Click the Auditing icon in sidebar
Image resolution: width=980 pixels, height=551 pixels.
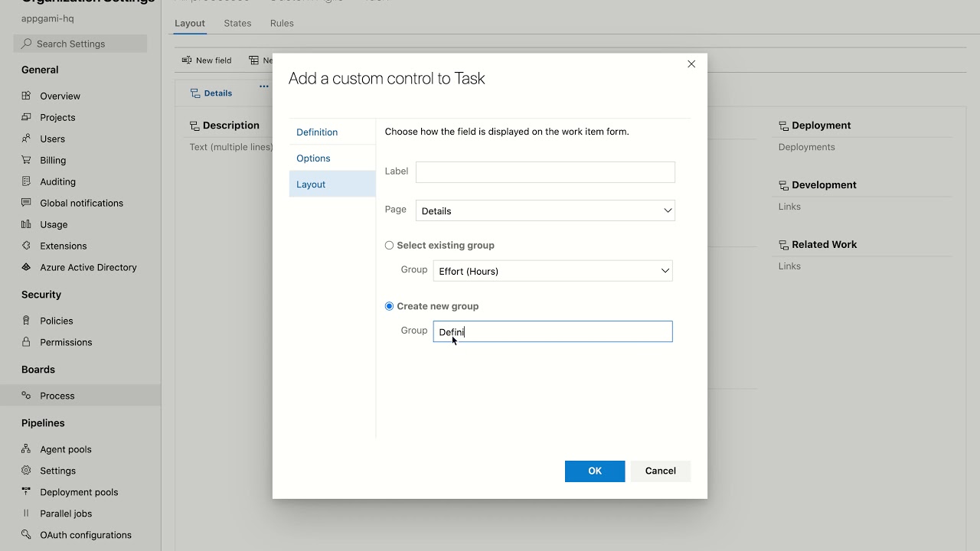coord(26,181)
